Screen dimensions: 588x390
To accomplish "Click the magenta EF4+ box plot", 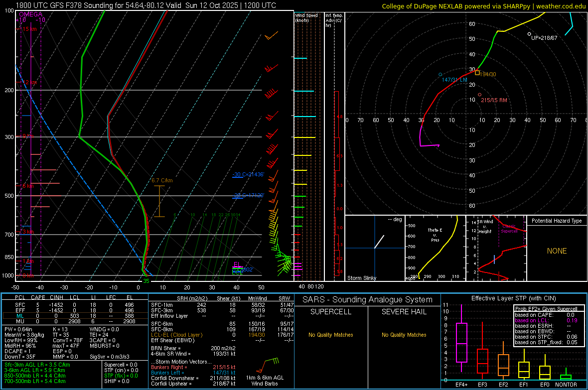I will [x=461, y=339].
